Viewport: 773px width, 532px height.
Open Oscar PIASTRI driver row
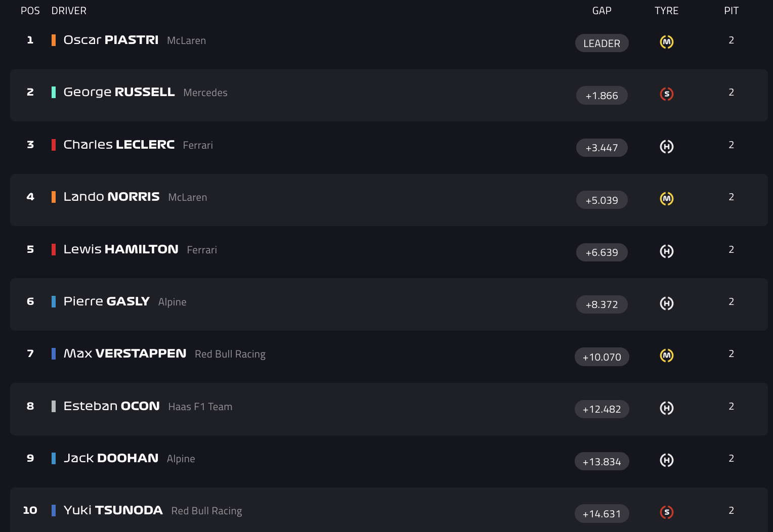[x=389, y=43]
